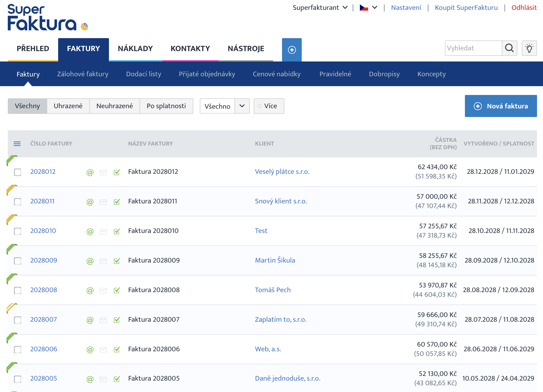
Task: Click the green check icon for invoice 2028007
Action: click(117, 320)
